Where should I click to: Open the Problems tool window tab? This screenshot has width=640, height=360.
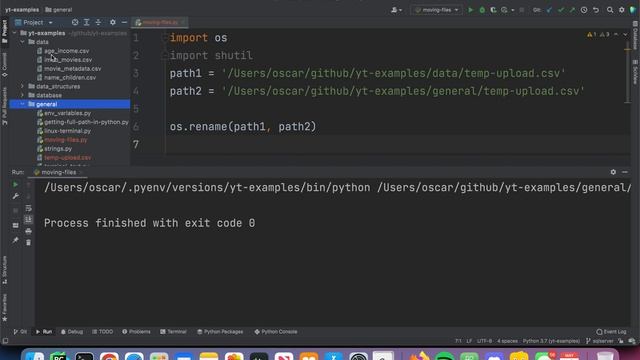(136, 332)
